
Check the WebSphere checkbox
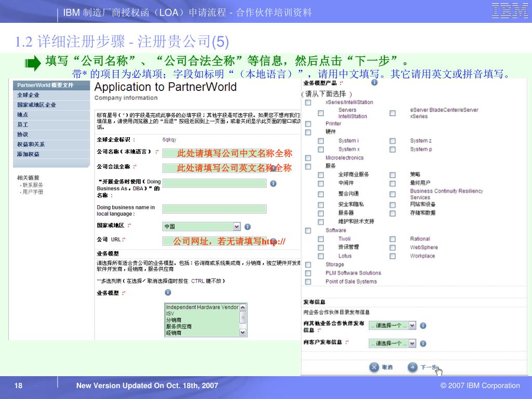coord(393,247)
